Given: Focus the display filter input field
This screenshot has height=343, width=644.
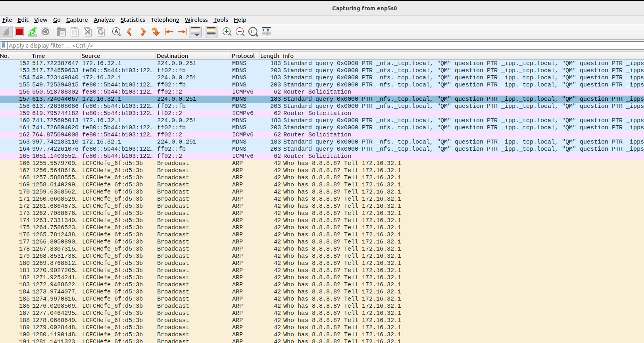Looking at the screenshot, I should coord(325,46).
